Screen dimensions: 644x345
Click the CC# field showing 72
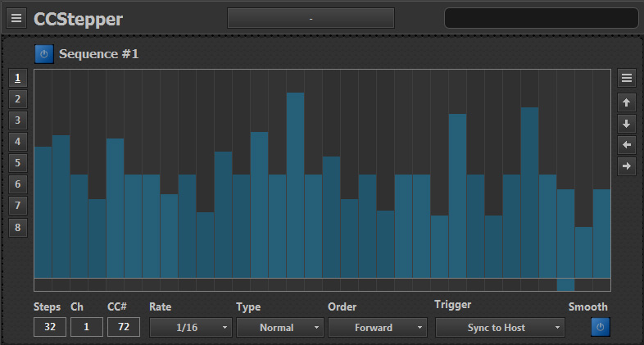(x=124, y=327)
